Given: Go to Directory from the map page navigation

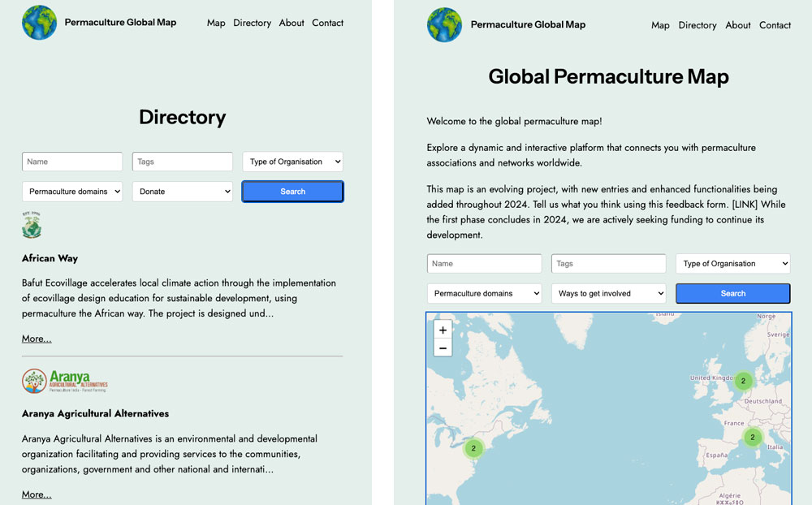Looking at the screenshot, I should 698,25.
